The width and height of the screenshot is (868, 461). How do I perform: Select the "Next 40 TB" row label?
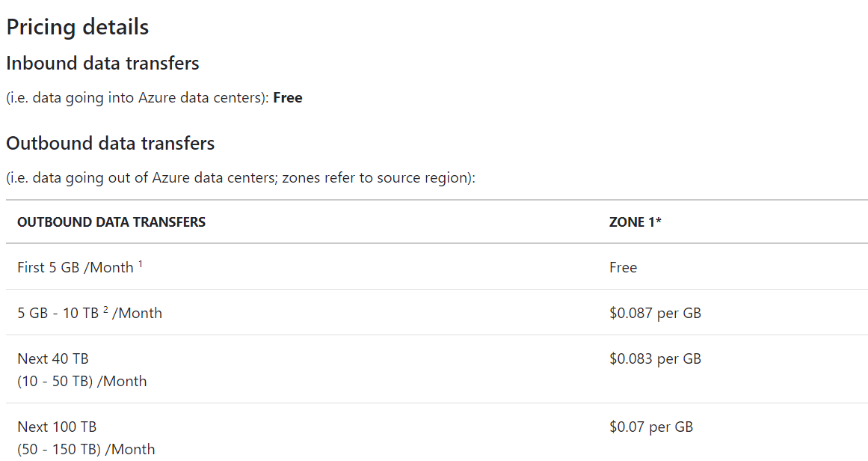53,359
